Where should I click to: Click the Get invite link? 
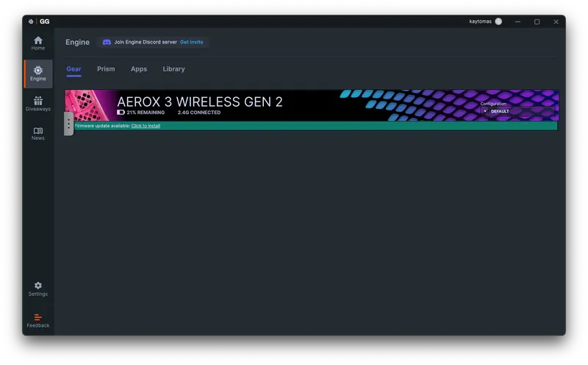pyautogui.click(x=192, y=42)
